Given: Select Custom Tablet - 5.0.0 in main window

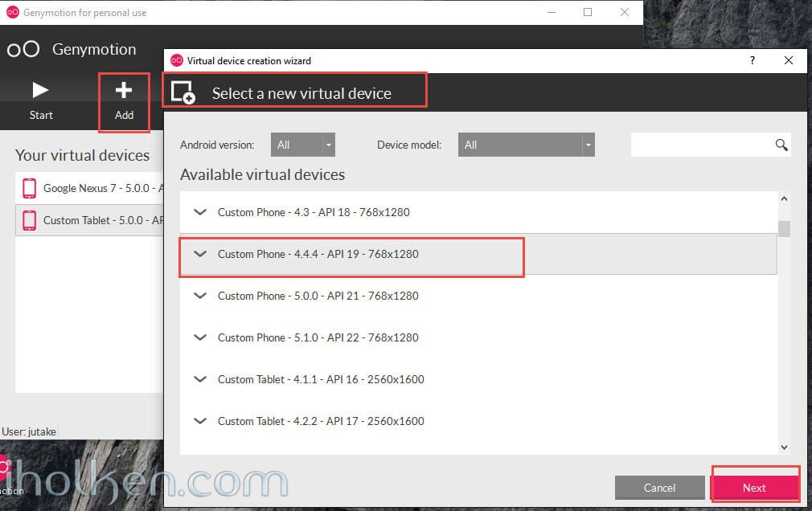Looking at the screenshot, I should click(90, 221).
